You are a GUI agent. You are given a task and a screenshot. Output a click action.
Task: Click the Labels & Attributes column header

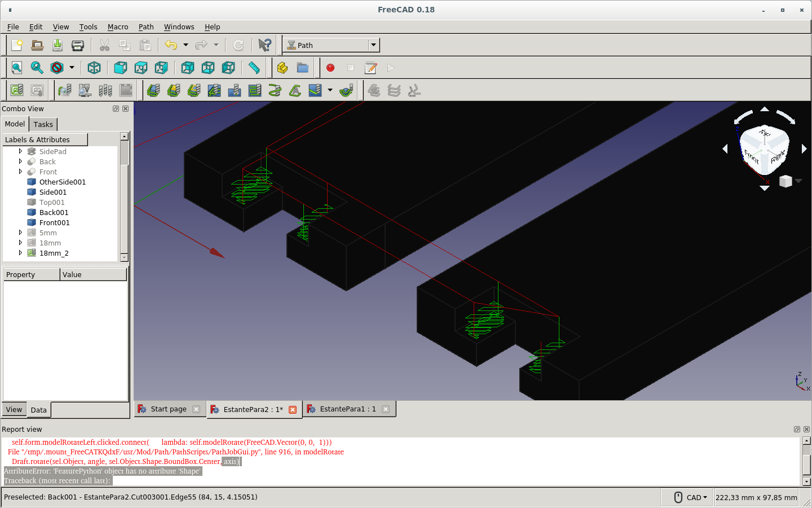(x=45, y=139)
